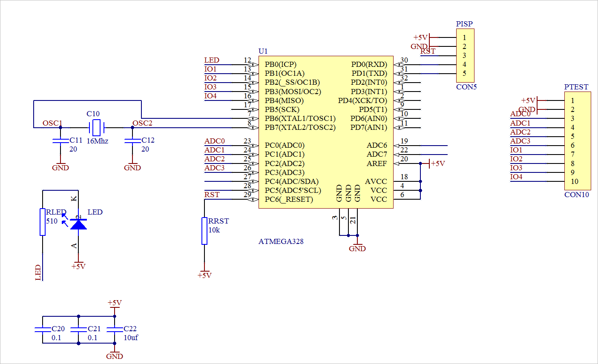Select the C12 capacitor symbol
This screenshot has height=364, width=598.
[132, 141]
